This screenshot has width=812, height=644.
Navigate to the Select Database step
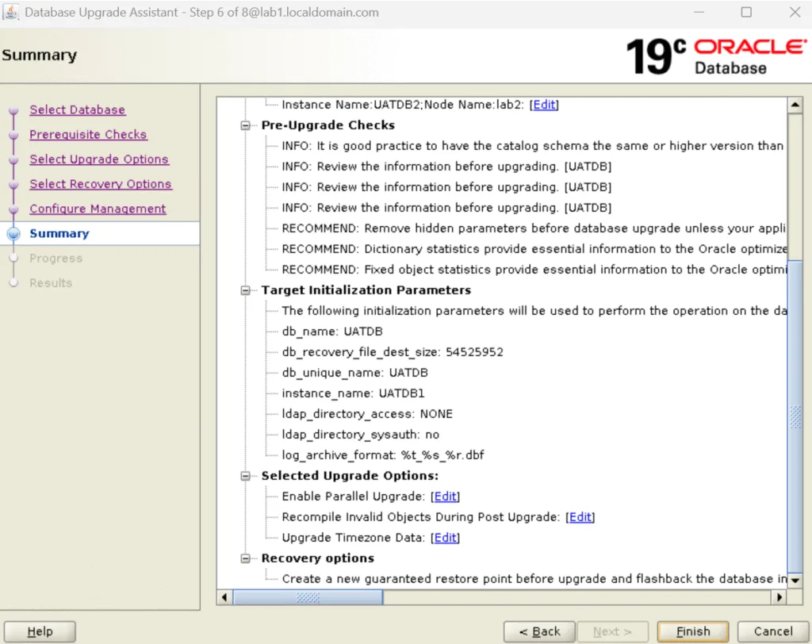coord(77,109)
